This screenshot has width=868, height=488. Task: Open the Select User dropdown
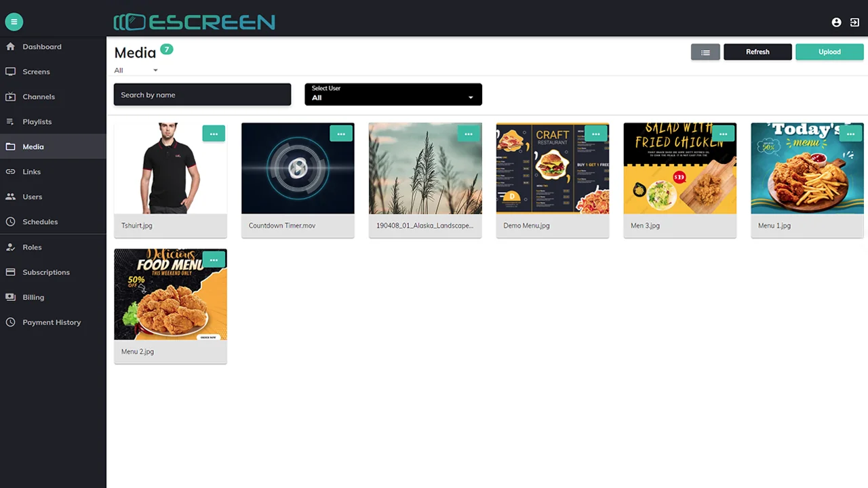pyautogui.click(x=393, y=94)
